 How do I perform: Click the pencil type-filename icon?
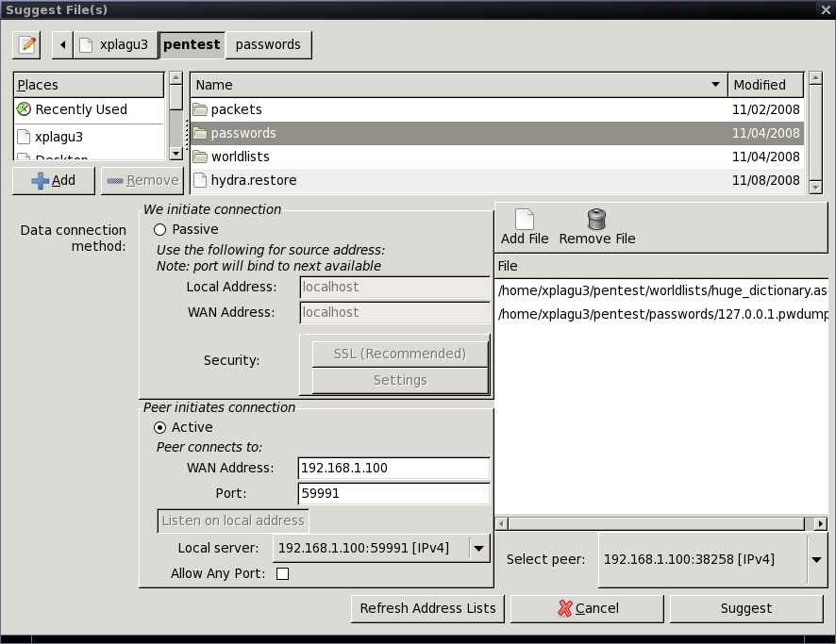tap(27, 44)
